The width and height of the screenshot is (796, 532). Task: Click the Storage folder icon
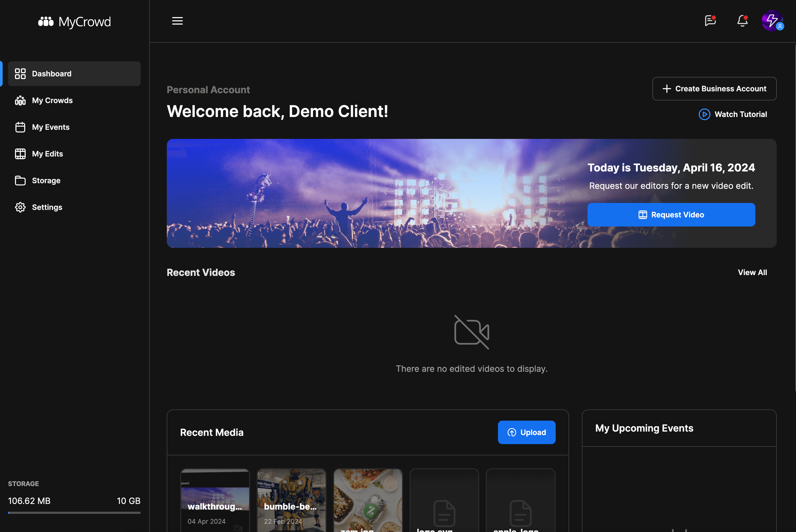(x=20, y=181)
